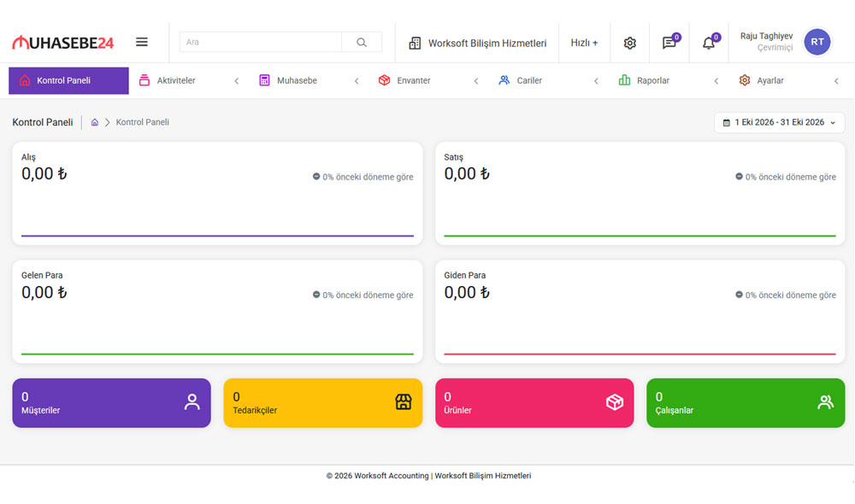
Task: Click the Alış card label
Action: coord(28,157)
